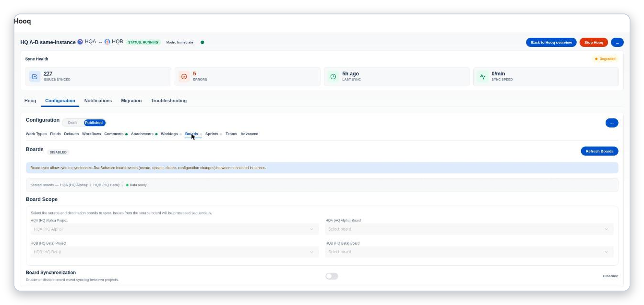Open the more options menu beside Stop Hooq

pos(617,42)
